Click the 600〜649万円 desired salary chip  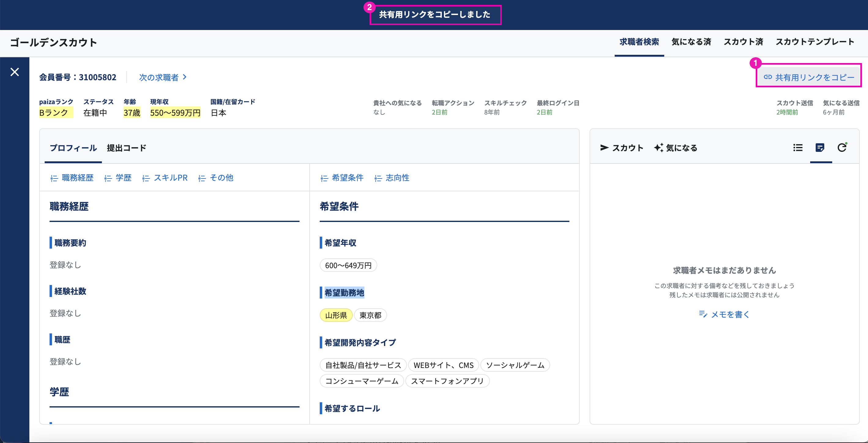(x=348, y=265)
